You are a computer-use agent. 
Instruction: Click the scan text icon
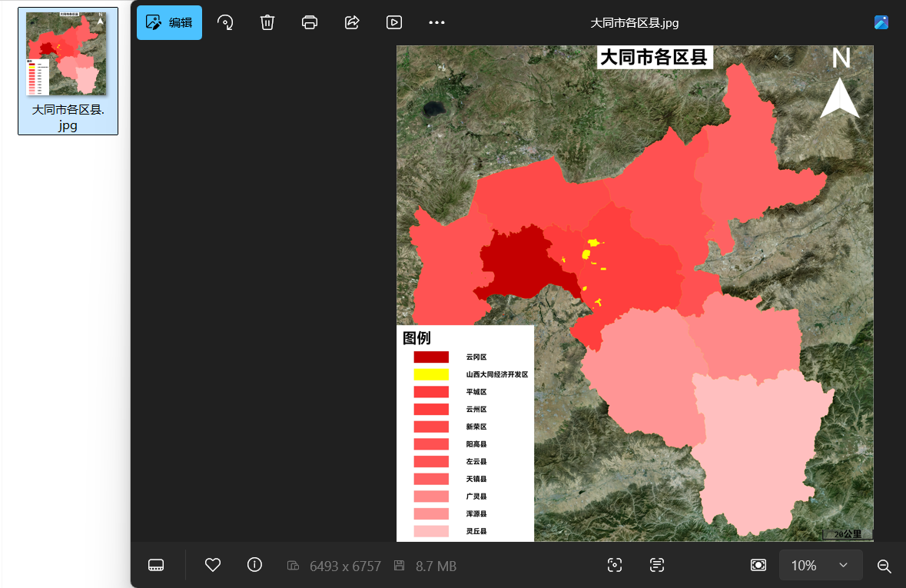click(657, 565)
